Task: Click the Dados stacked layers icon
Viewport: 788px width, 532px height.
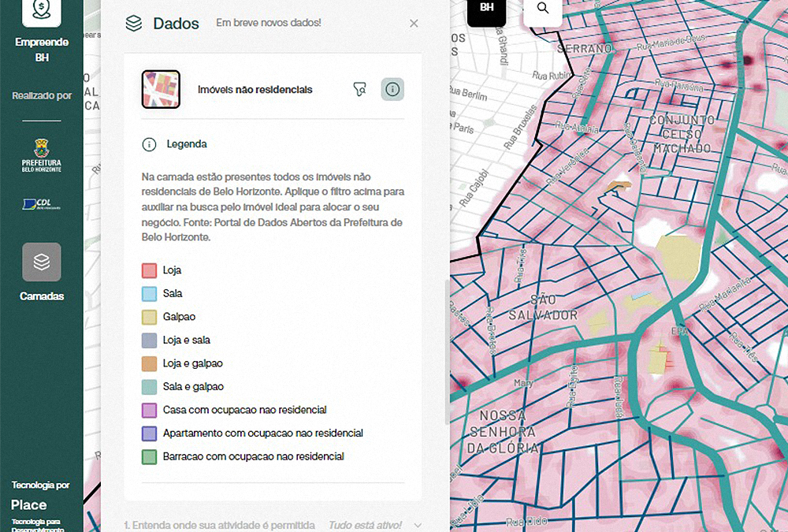Action: pos(134,24)
